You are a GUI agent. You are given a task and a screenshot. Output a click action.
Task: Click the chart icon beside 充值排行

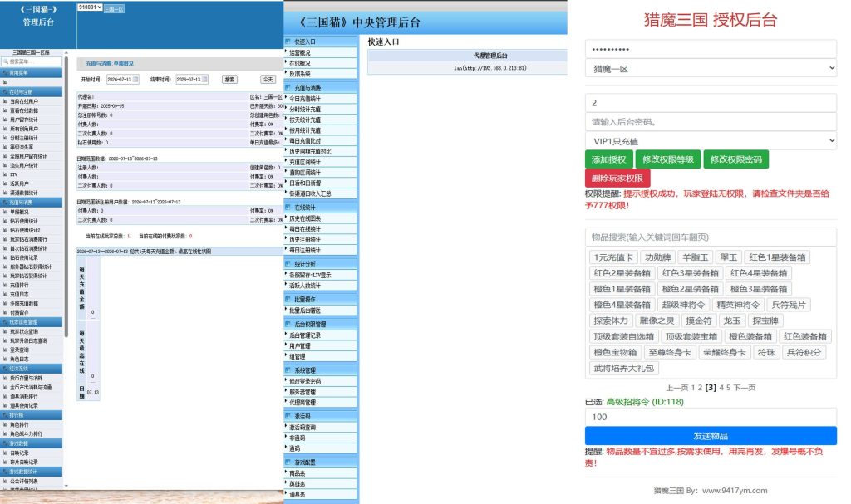tap(6, 286)
